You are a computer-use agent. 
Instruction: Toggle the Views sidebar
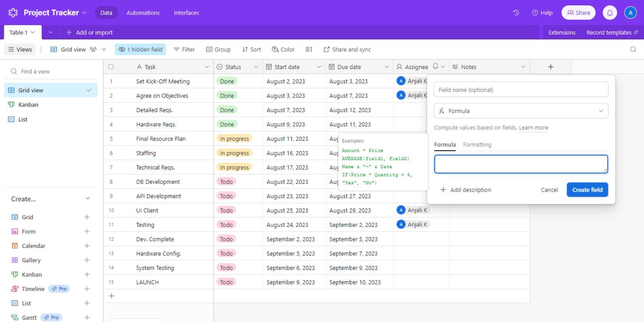[x=20, y=49]
